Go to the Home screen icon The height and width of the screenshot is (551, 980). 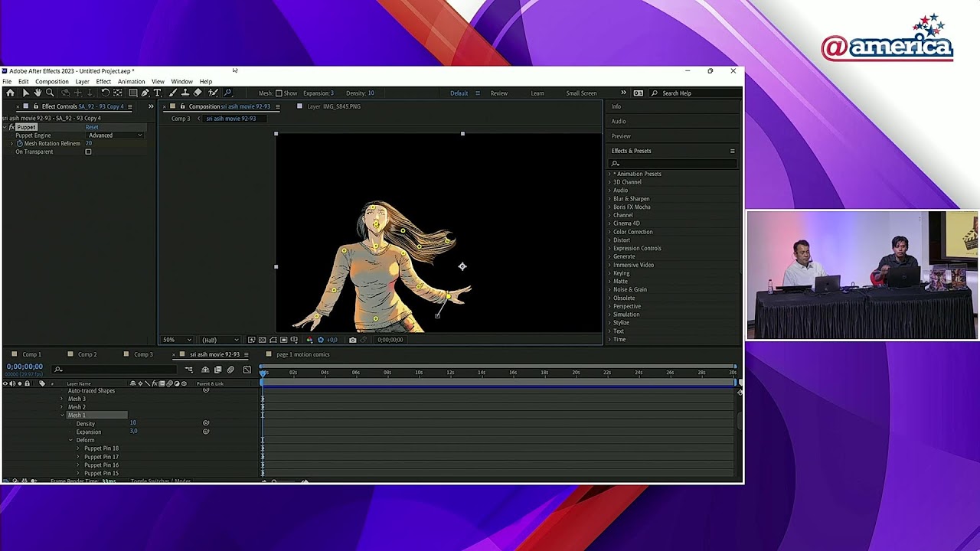[11, 93]
